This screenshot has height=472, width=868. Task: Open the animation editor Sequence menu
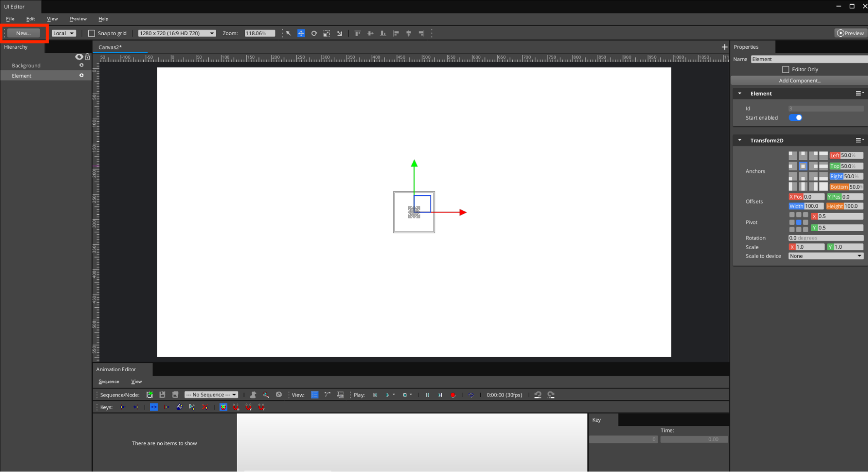coord(109,382)
